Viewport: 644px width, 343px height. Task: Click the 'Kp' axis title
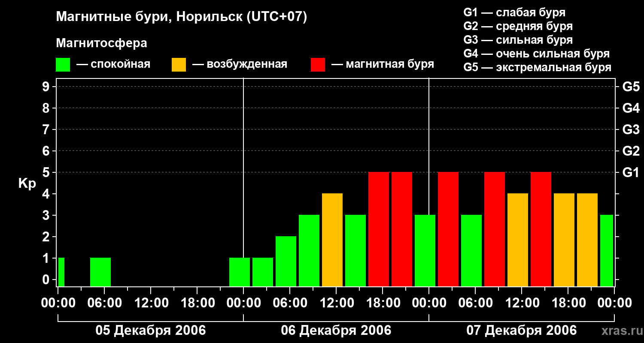pos(27,184)
